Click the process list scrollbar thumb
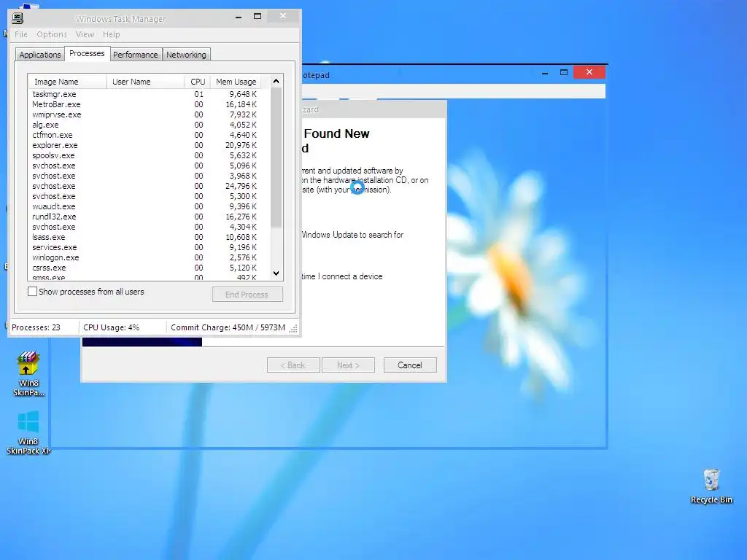The height and width of the screenshot is (560, 747). click(x=276, y=157)
